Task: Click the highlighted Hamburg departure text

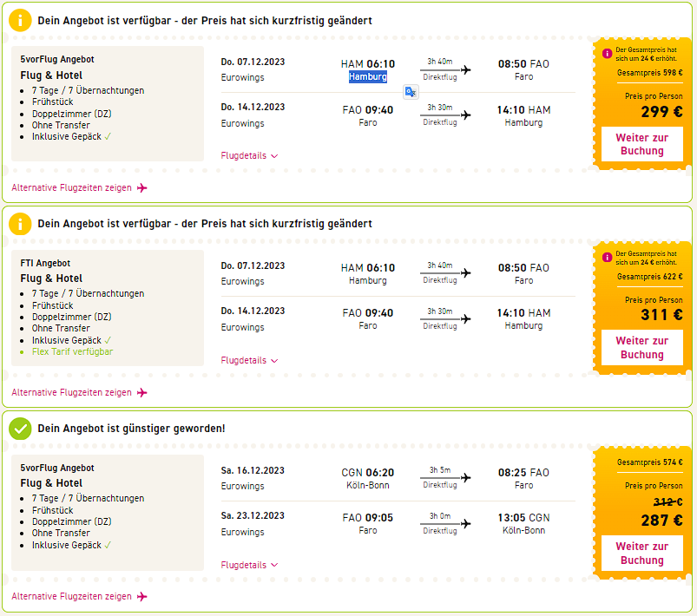Action: [x=368, y=77]
